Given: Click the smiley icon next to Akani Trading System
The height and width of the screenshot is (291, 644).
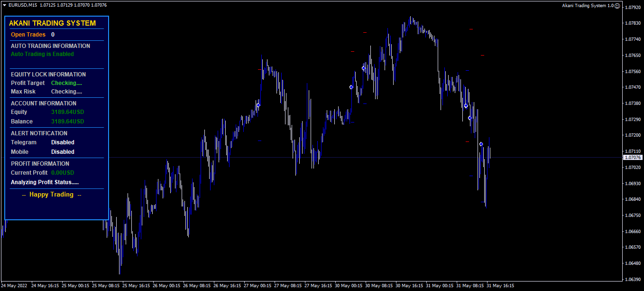Looking at the screenshot, I should pos(618,6).
